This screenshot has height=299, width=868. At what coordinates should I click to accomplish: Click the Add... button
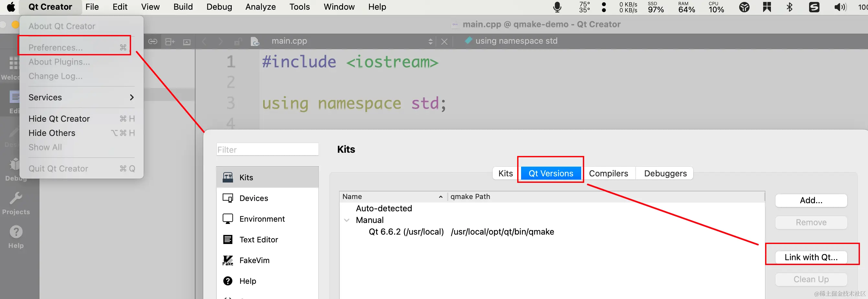(x=811, y=200)
